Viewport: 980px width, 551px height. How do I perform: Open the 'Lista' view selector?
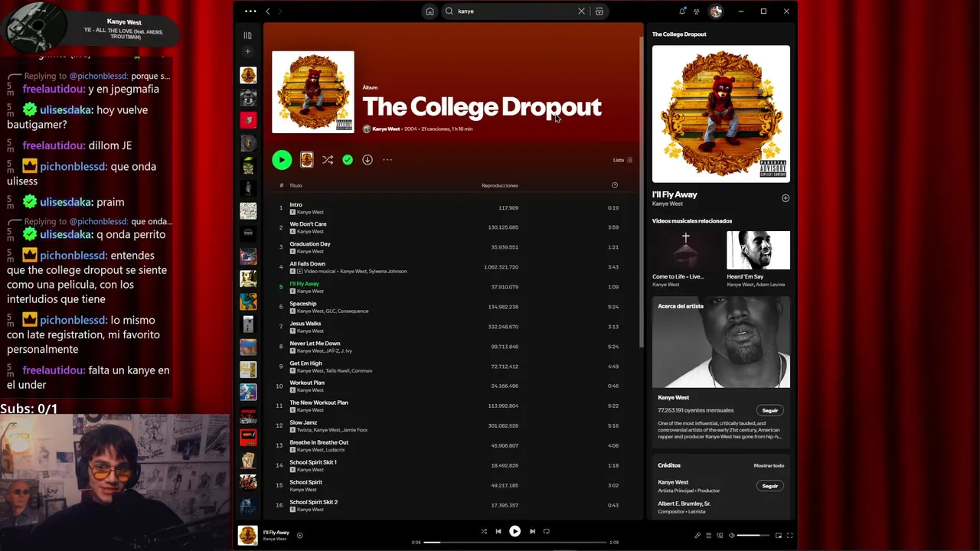pos(622,160)
